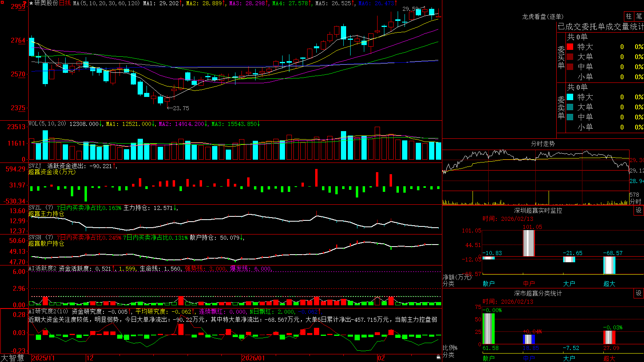The height and width of the screenshot is (362, 644).
Task: Click the 超大 -68.57 bar in 实时监控 chart
Action: (609, 265)
